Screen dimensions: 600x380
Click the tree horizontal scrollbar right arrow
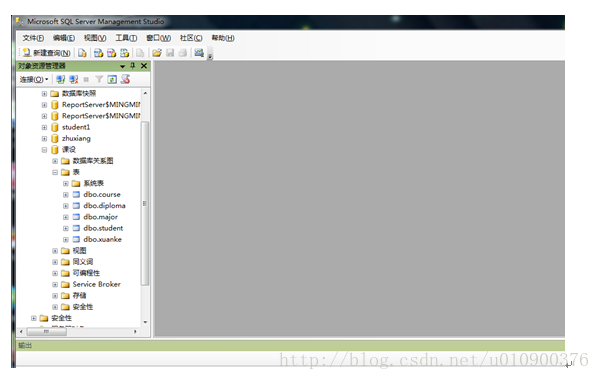(135, 332)
